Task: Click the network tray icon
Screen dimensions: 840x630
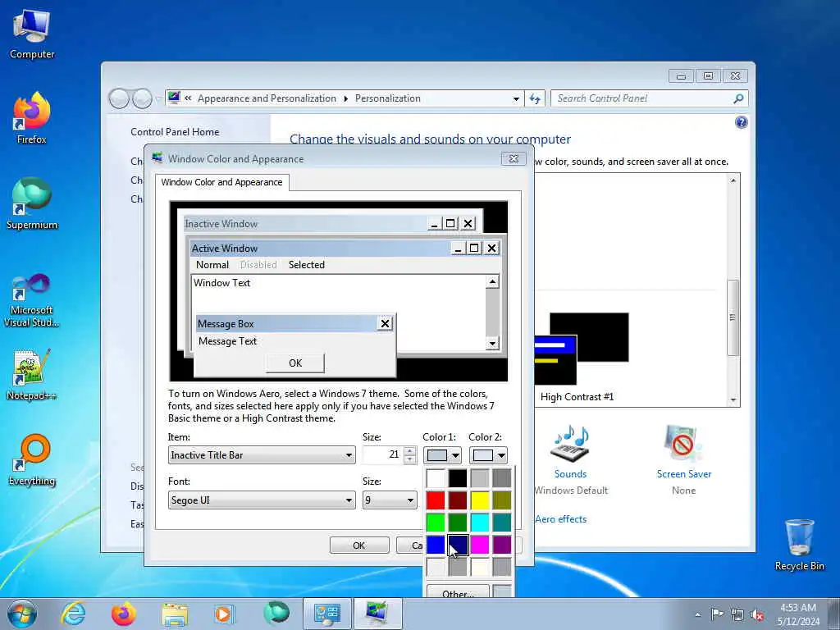Action: (737, 614)
